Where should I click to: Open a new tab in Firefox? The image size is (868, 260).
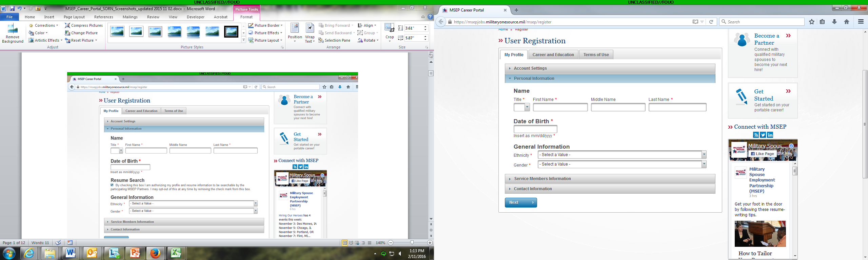click(x=516, y=10)
